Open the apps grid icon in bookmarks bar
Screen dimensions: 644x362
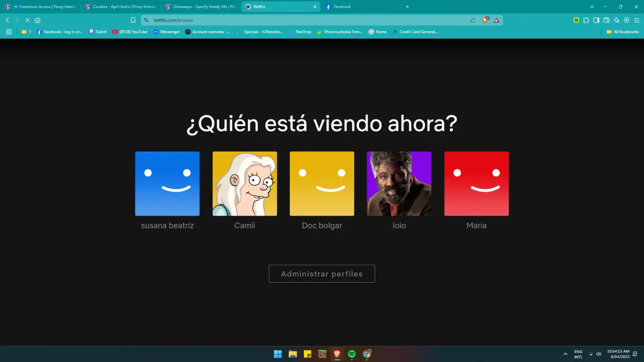click(9, 32)
